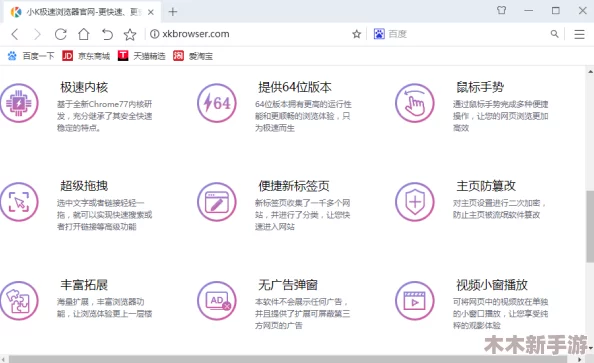
Task: Click the 极速内核 heading
Action: (x=84, y=87)
